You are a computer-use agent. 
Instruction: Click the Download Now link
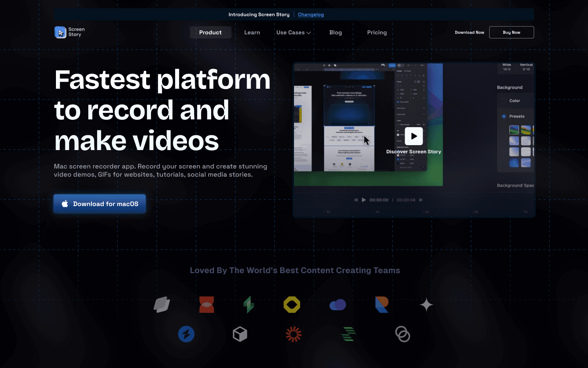470,32
